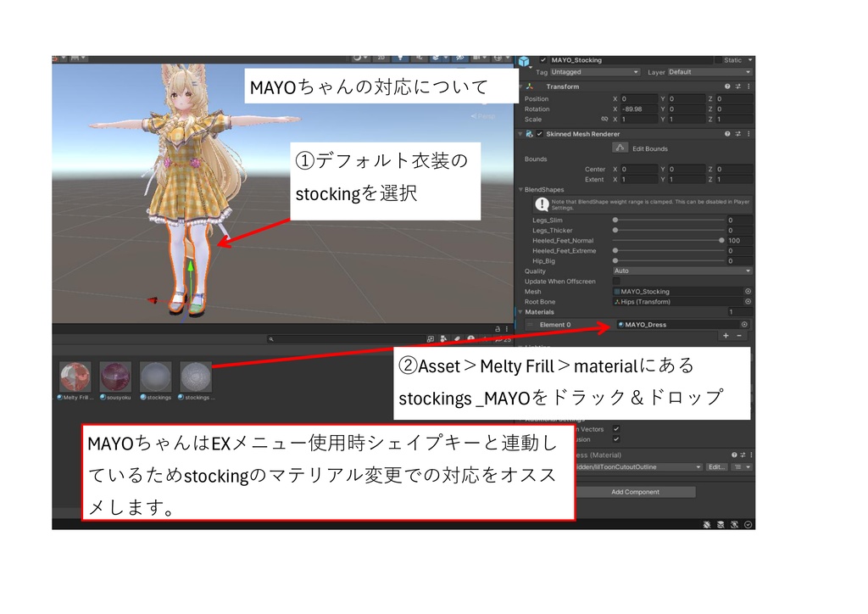This screenshot has width=868, height=614.
Task: Click the help icon on Skinned Mesh Renderer
Action: pyautogui.click(x=727, y=133)
